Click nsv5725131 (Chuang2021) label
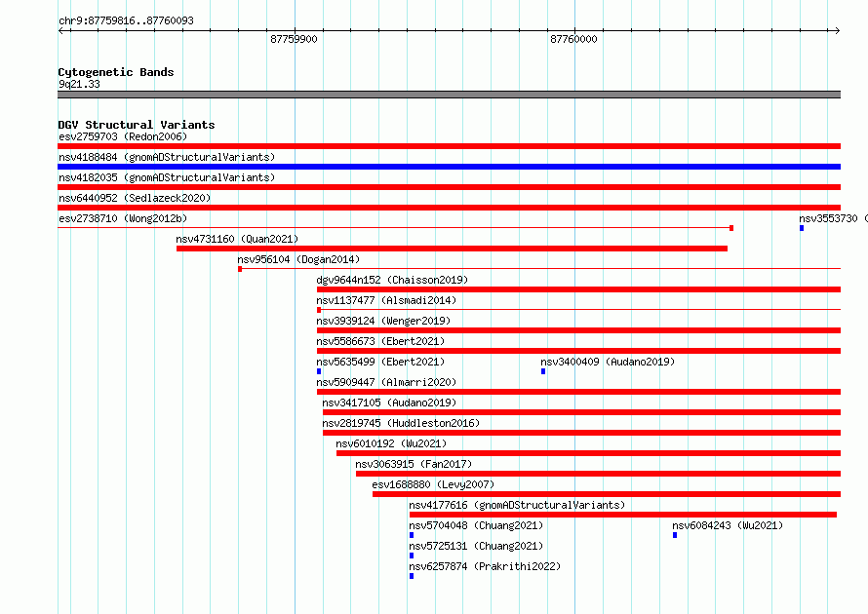Viewport: 868px width, 614px height. click(476, 546)
